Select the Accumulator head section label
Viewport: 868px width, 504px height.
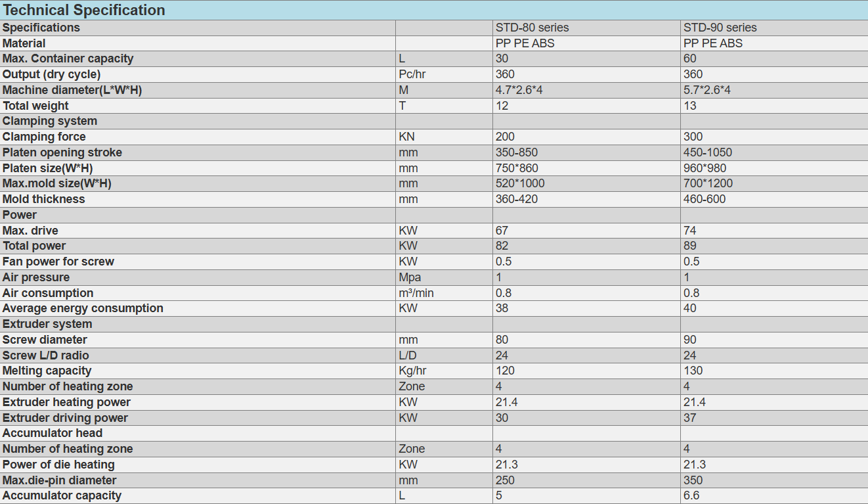tap(53, 433)
